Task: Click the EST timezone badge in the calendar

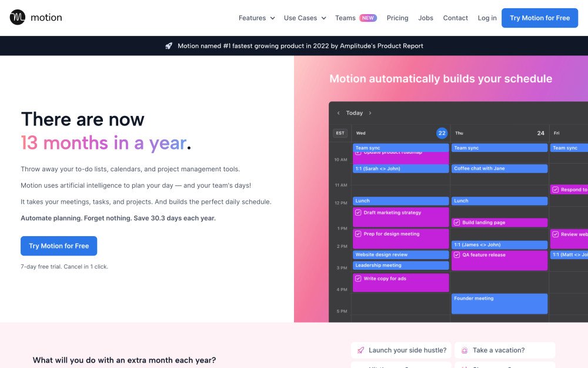Action: coord(339,133)
